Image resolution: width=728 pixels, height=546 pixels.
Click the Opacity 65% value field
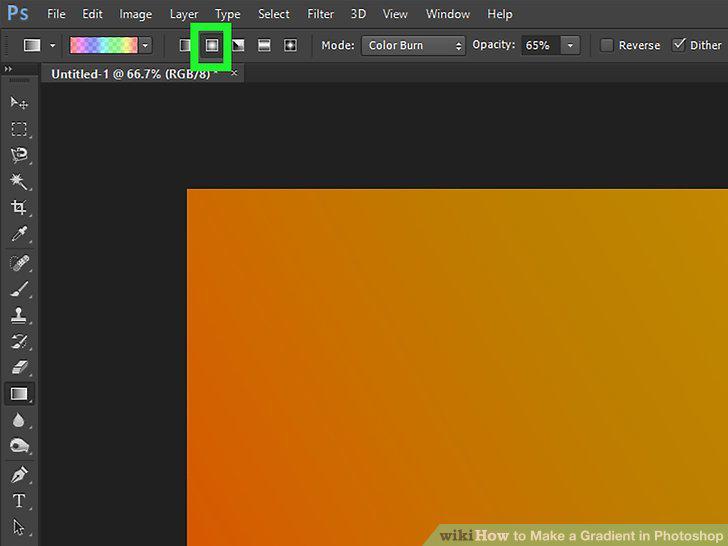click(540, 46)
